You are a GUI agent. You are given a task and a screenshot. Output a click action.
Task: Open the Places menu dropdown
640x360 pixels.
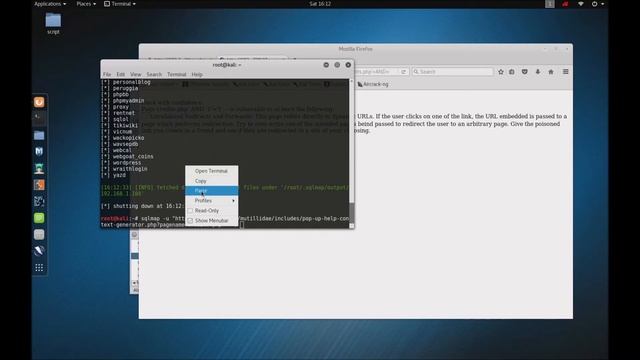click(86, 4)
